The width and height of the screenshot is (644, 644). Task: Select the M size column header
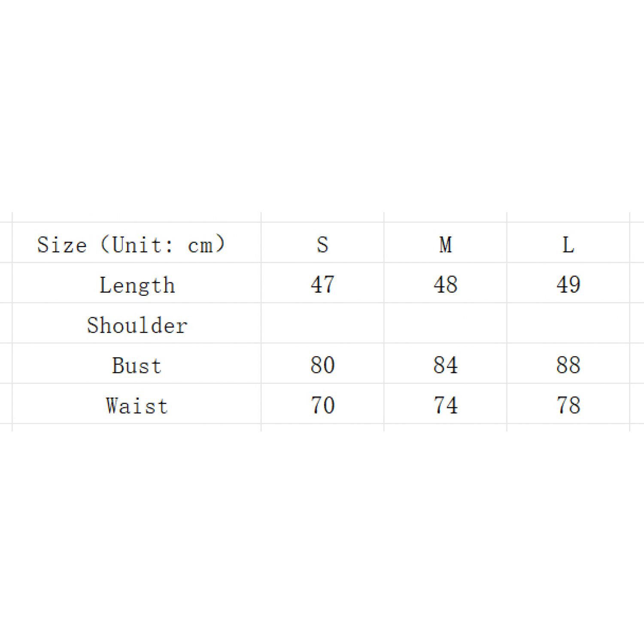(x=445, y=245)
